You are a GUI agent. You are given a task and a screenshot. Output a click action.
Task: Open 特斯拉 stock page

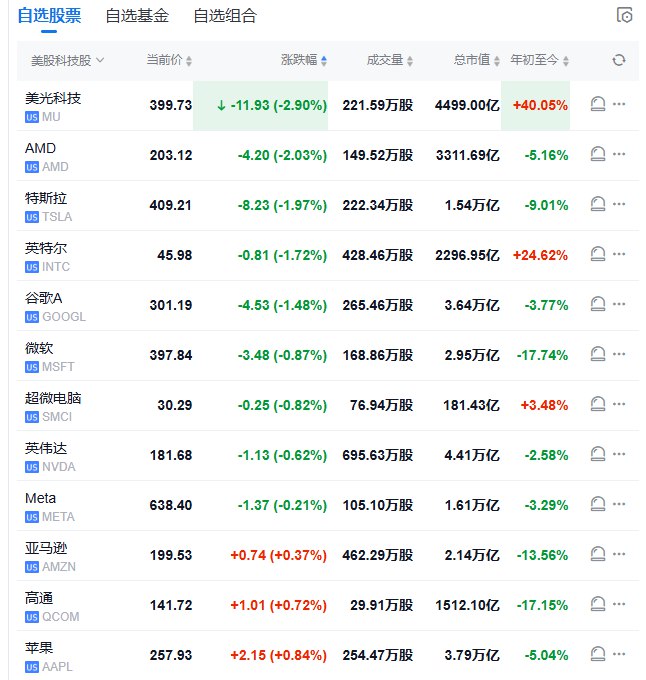[46, 198]
